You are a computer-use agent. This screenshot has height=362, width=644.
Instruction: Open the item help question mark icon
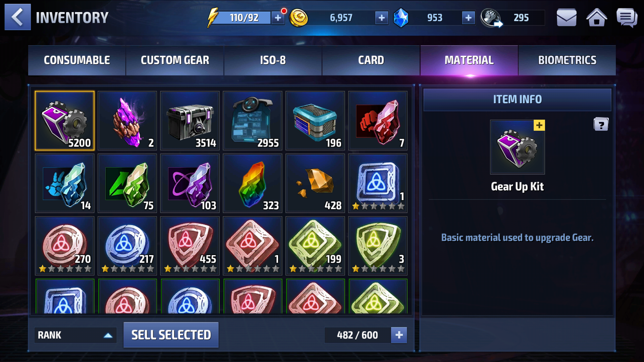point(601,124)
